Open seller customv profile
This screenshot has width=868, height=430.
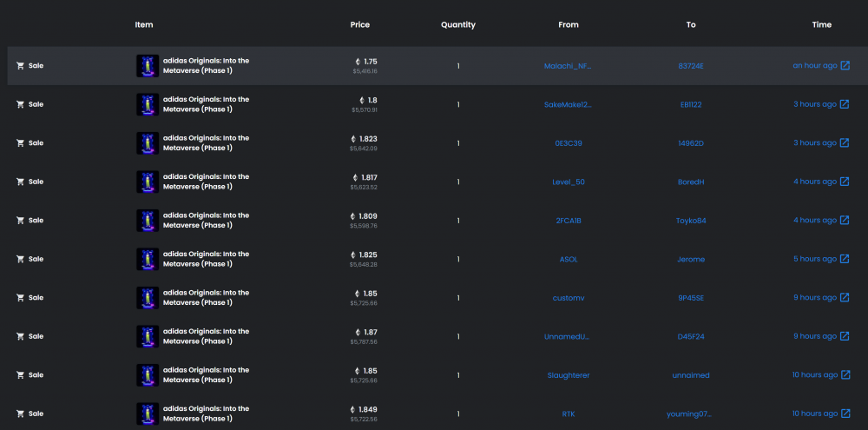(569, 298)
